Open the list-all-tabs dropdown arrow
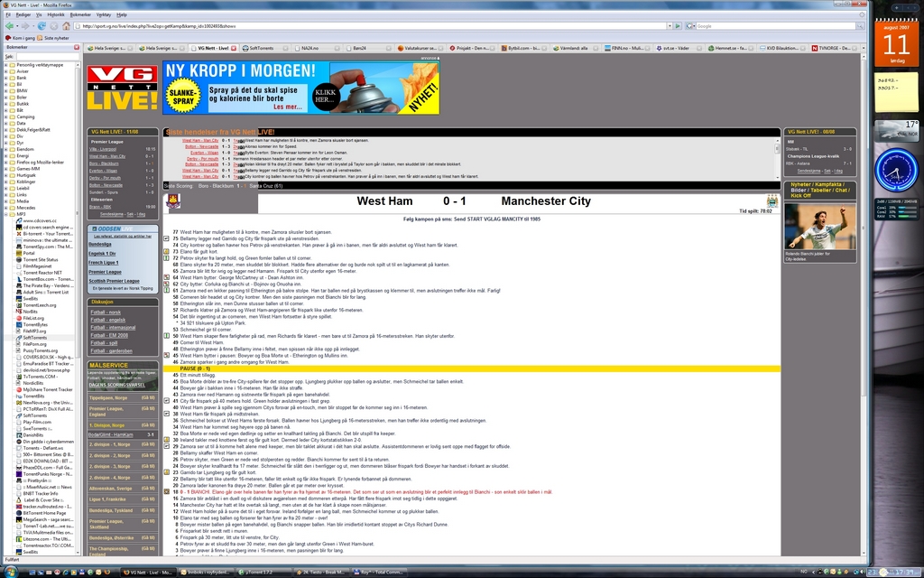Screen dimensions: 924x578 click(x=862, y=48)
